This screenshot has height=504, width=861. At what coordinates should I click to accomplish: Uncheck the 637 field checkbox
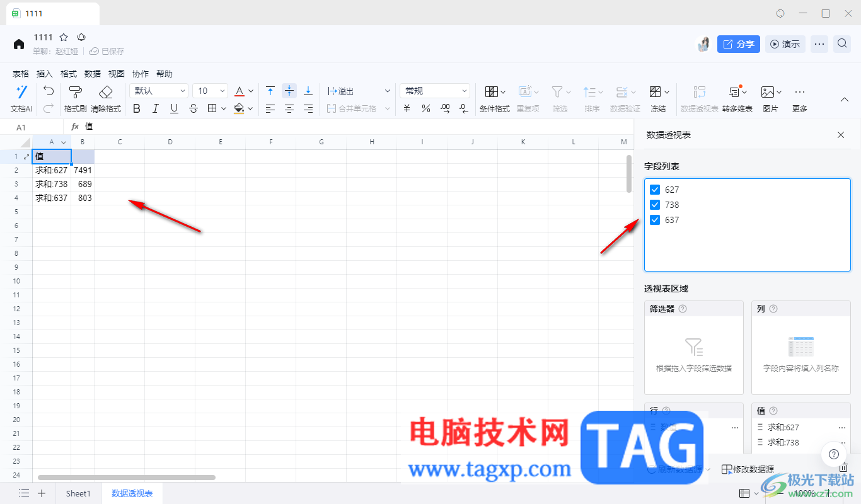656,220
